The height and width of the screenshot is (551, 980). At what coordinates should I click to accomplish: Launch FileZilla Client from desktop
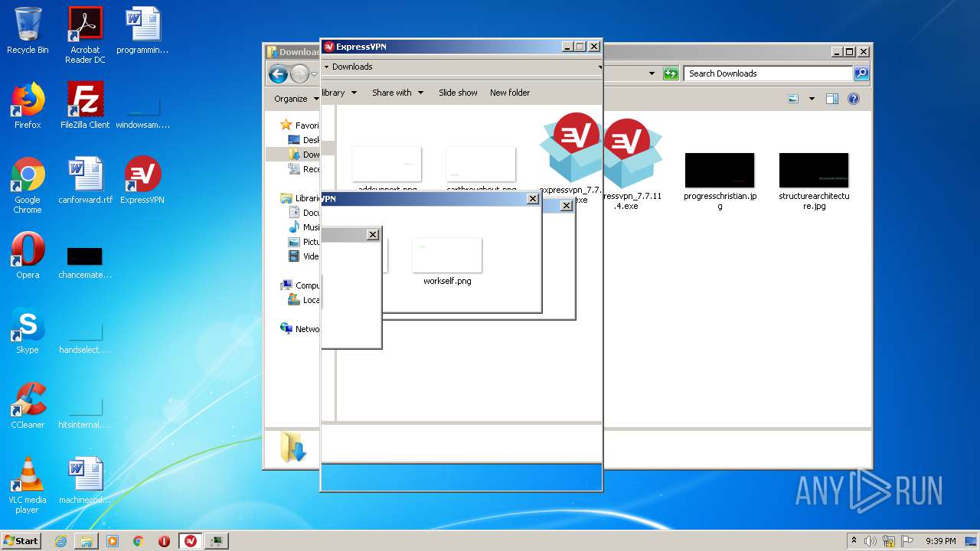tap(85, 106)
